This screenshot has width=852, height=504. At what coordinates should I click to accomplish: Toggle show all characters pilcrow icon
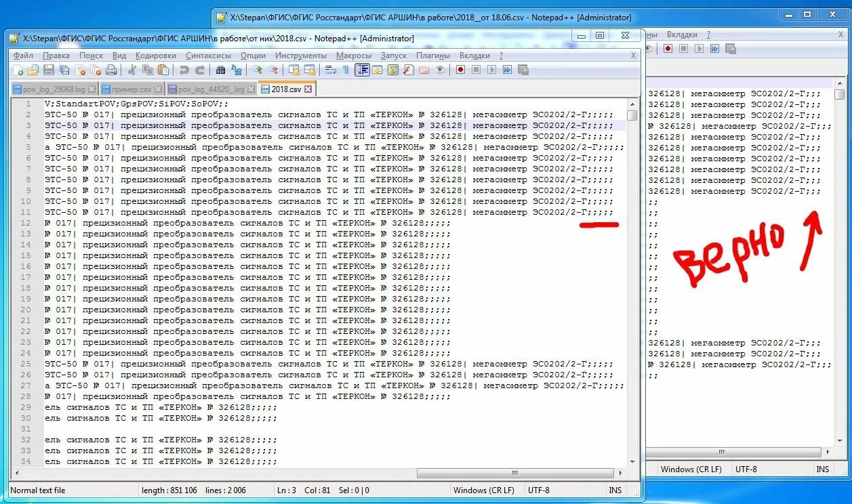click(x=346, y=70)
